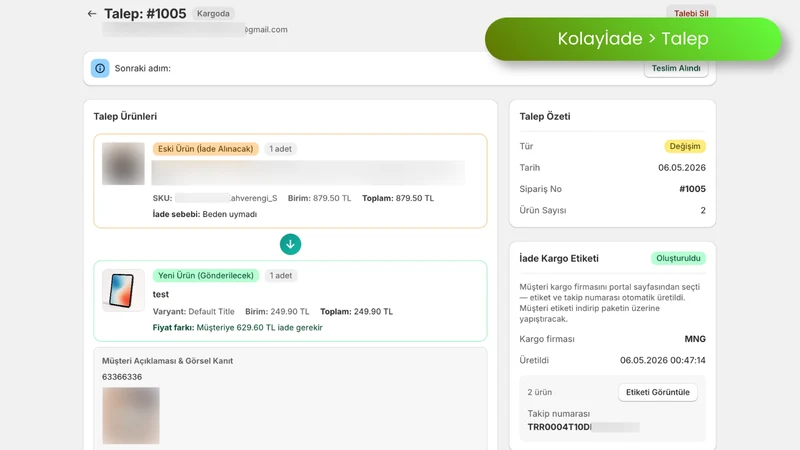800x450 pixels.
Task: Click the order number #1005 in Talep Özeti
Action: 692,189
